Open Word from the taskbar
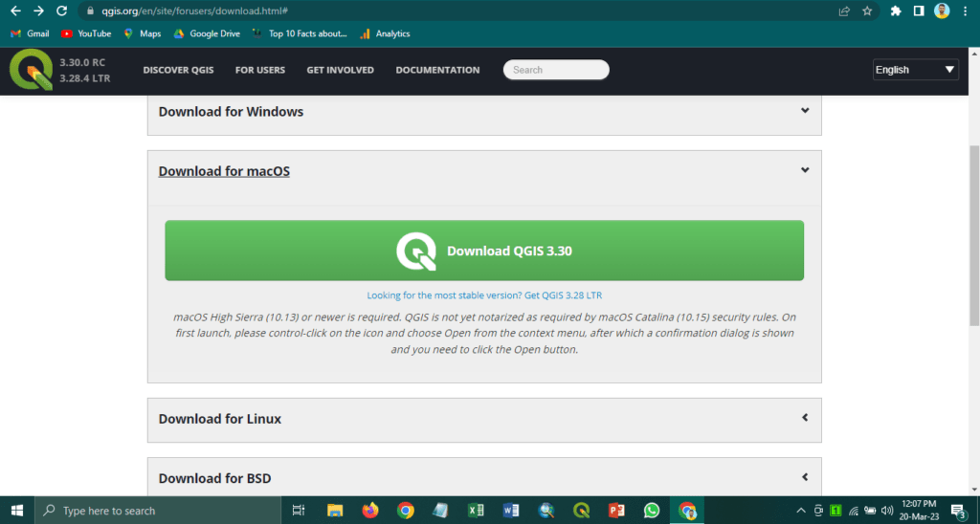 point(511,511)
